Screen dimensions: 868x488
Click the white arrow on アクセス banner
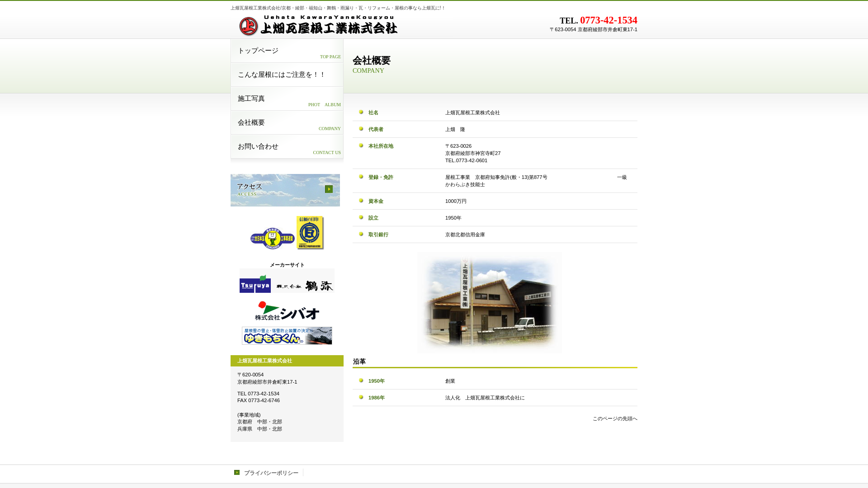coord(329,189)
